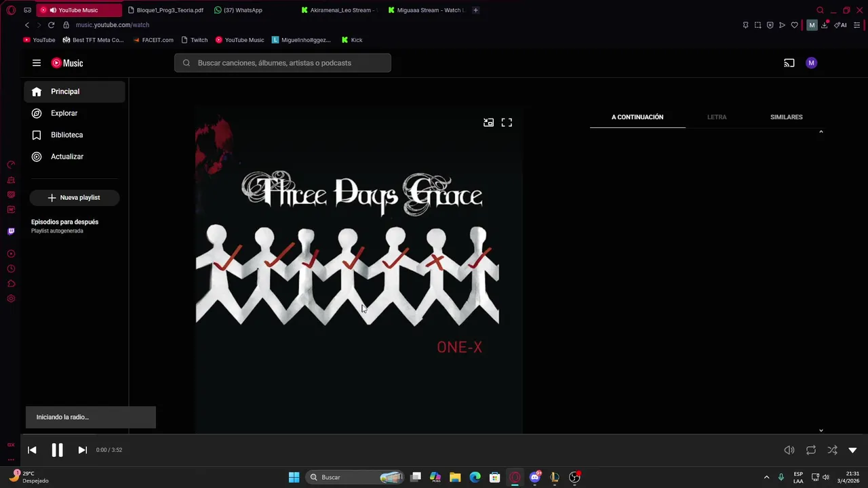Show hidden system tray icons
The height and width of the screenshot is (488, 868).
click(766, 477)
